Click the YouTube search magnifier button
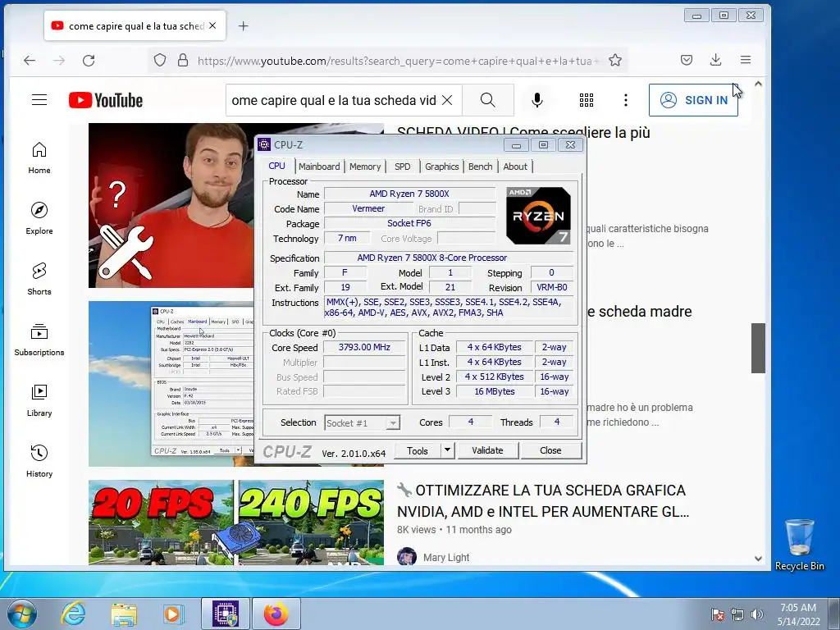 tap(487, 100)
